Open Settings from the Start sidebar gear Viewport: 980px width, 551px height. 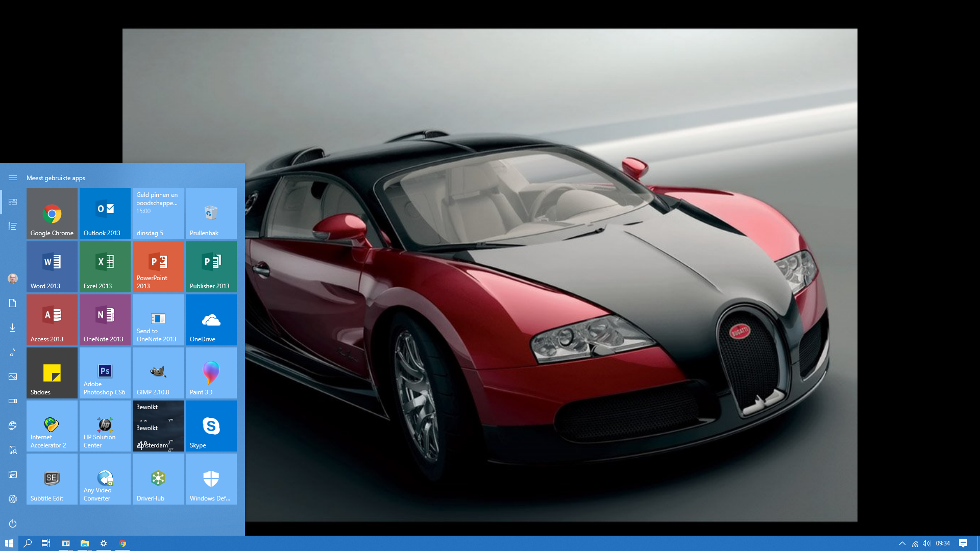pos(13,499)
